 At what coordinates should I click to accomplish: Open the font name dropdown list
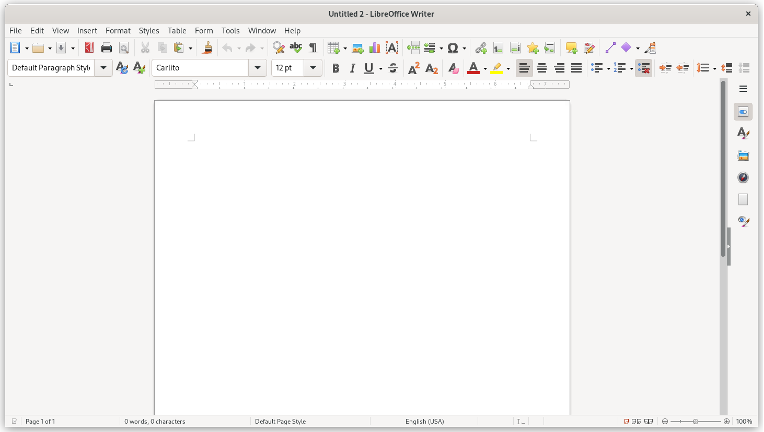click(x=257, y=68)
